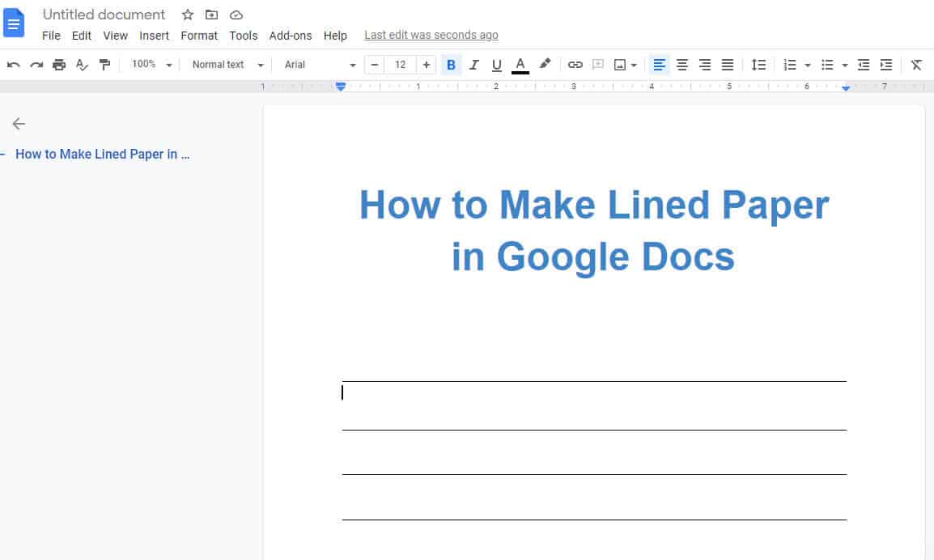934x560 pixels.
Task: Clear formatting with the toolbar icon
Action: coord(916,65)
